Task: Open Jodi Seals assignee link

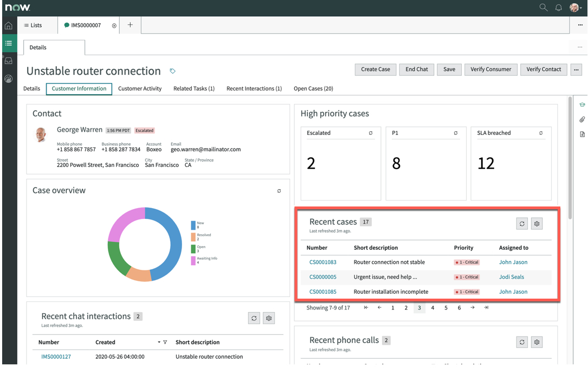Action: [x=512, y=277]
